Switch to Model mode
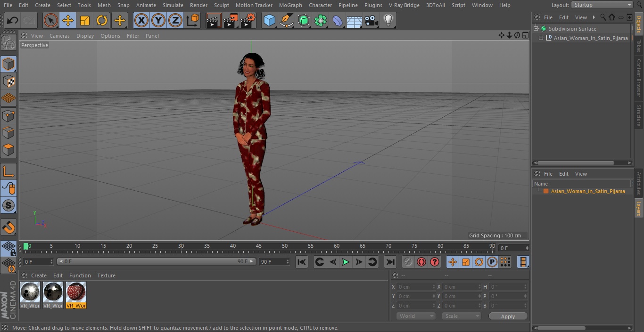This screenshot has width=644, height=332. point(8,64)
